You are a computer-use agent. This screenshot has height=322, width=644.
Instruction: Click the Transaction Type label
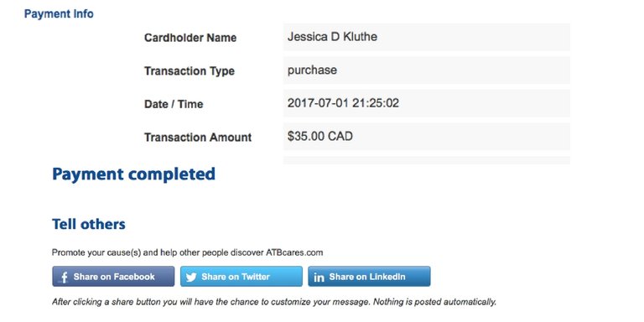190,71
